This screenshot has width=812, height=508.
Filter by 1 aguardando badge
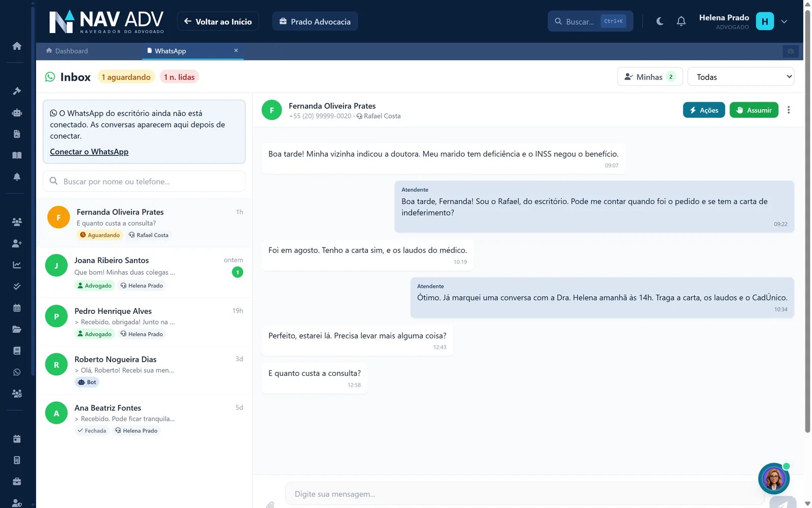[x=126, y=77]
